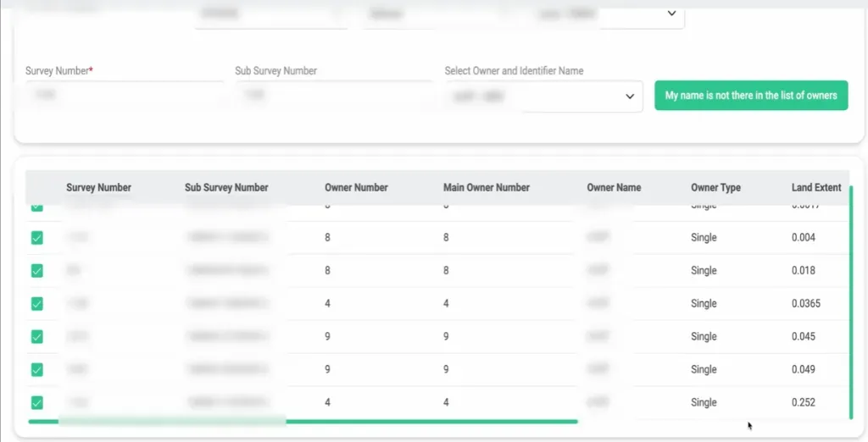Click Owner Number 9 in the 0.049 row
Screen dimensions: 868x442
[328, 369]
